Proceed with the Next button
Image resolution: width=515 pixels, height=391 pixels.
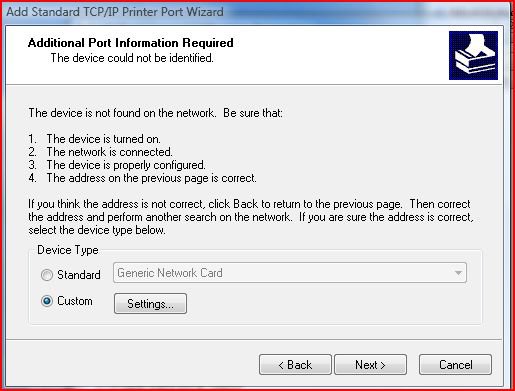(370, 365)
